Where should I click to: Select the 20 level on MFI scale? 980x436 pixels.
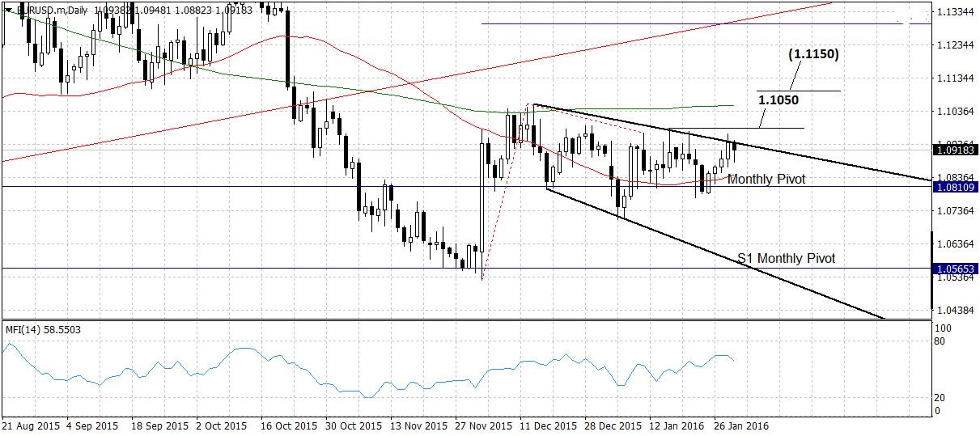coord(939,397)
